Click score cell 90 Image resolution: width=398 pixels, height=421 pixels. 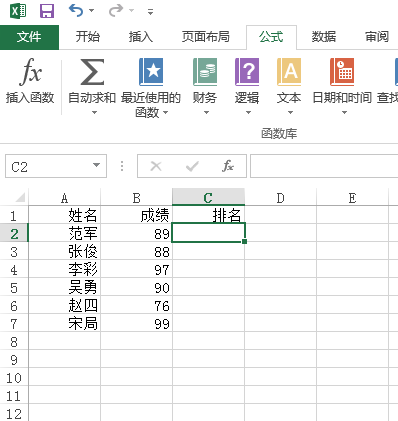click(x=137, y=287)
